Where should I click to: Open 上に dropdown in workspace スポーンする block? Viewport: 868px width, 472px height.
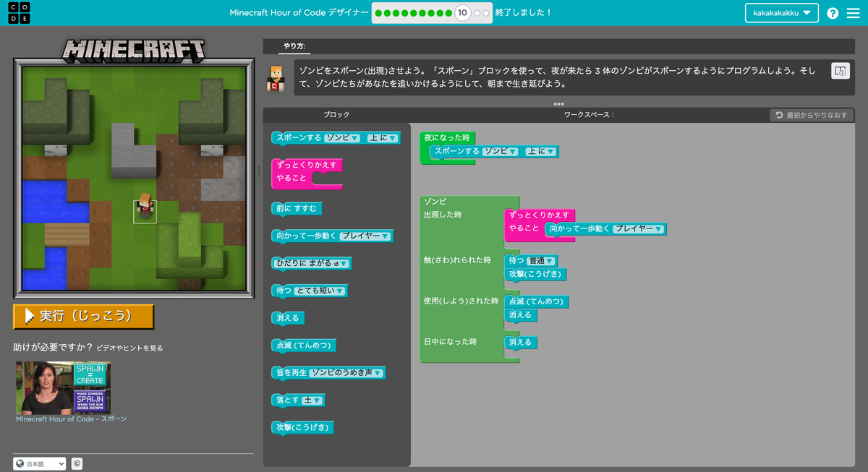(x=540, y=151)
